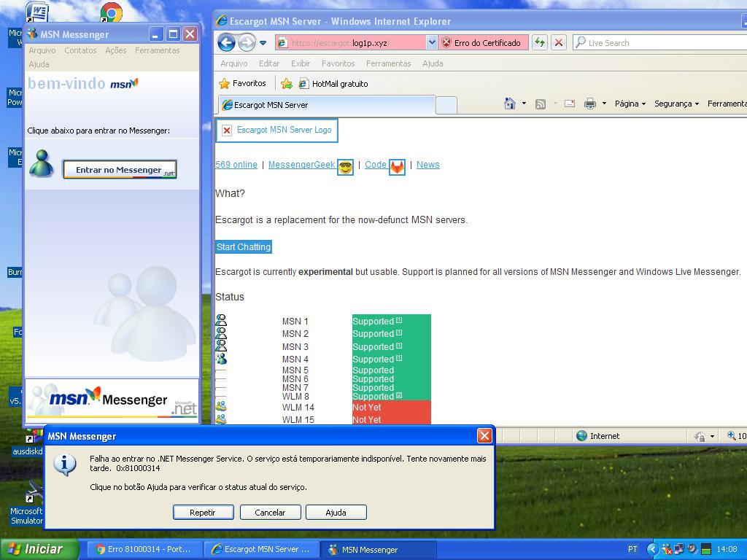Click the read mail envelope icon
Viewport: 747px width, 560px height.
(x=569, y=104)
